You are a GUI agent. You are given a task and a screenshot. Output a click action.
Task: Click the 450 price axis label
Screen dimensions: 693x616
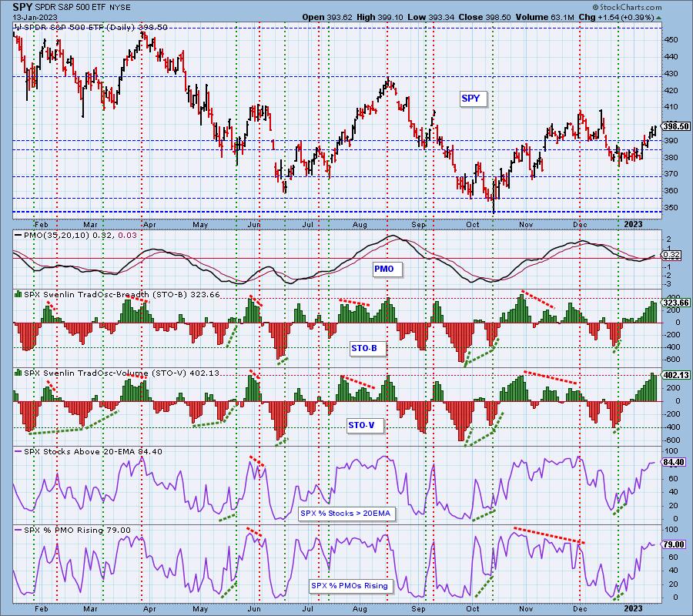click(x=671, y=40)
